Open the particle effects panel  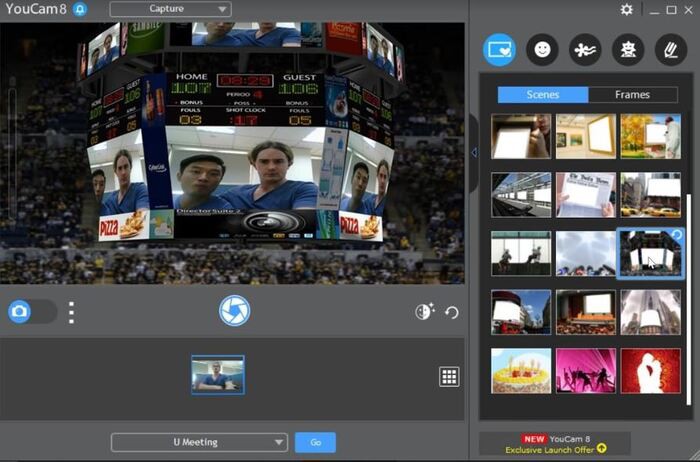click(x=585, y=50)
